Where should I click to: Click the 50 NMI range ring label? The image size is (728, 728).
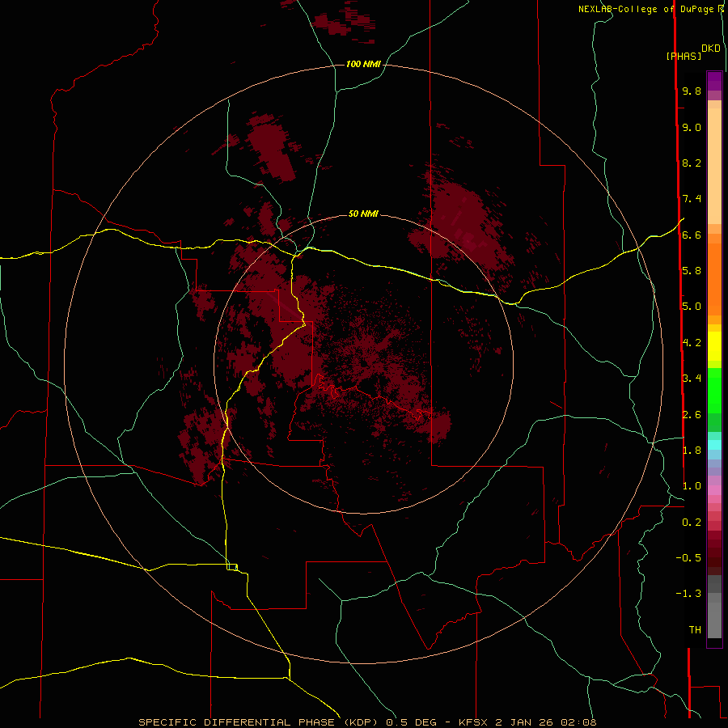point(363,214)
